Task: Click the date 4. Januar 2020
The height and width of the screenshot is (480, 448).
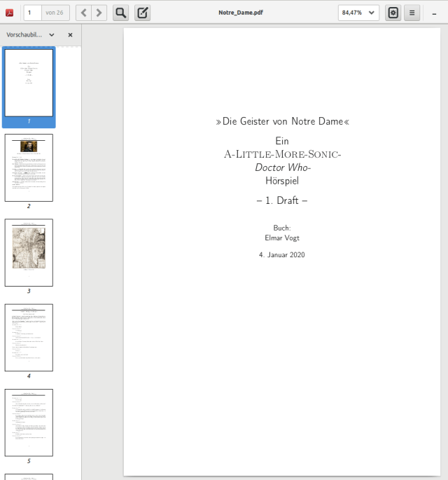Action: (282, 255)
